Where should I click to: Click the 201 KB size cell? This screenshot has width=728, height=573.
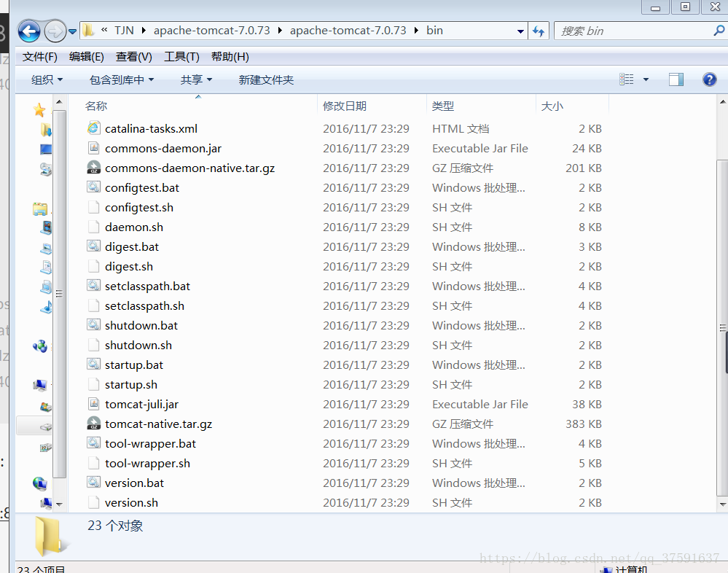pos(583,168)
